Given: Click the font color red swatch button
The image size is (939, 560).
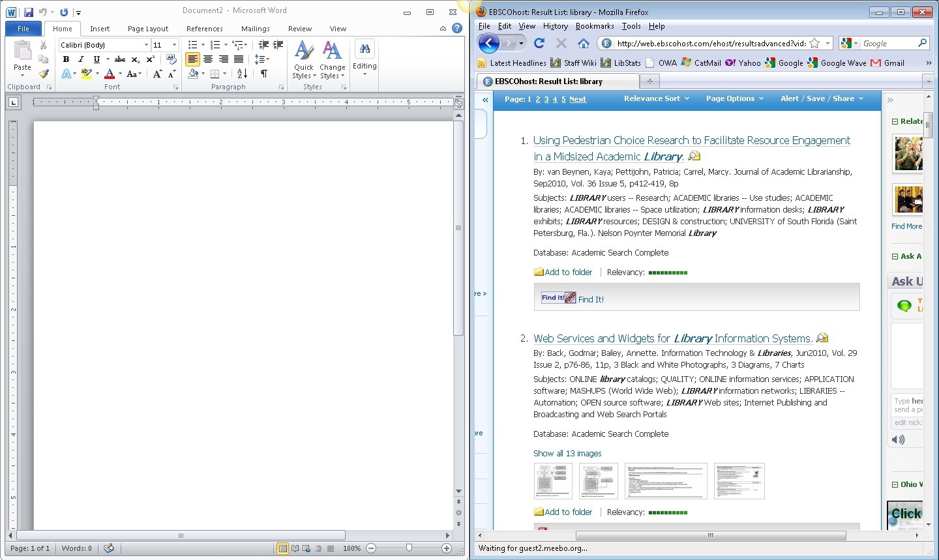Looking at the screenshot, I should (110, 74).
